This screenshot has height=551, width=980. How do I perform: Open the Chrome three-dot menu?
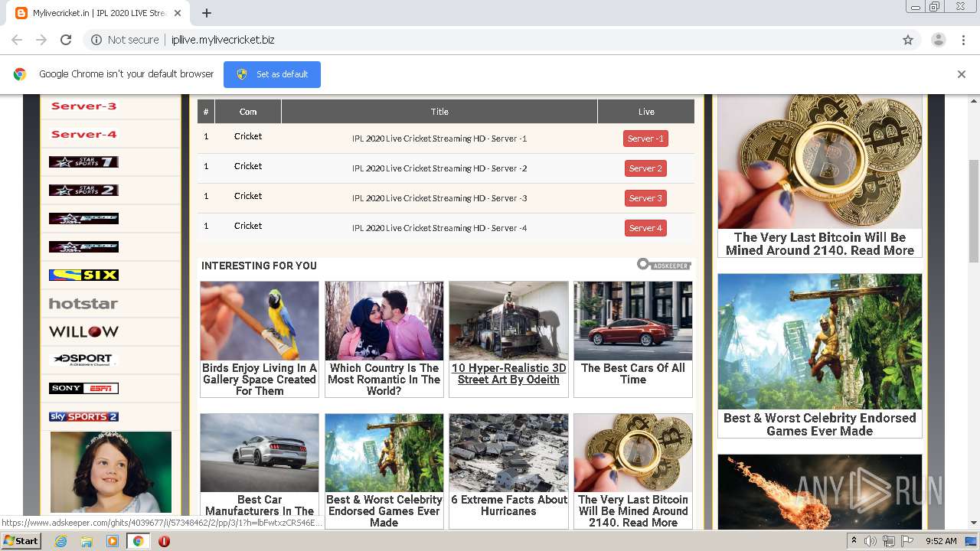[x=963, y=40]
